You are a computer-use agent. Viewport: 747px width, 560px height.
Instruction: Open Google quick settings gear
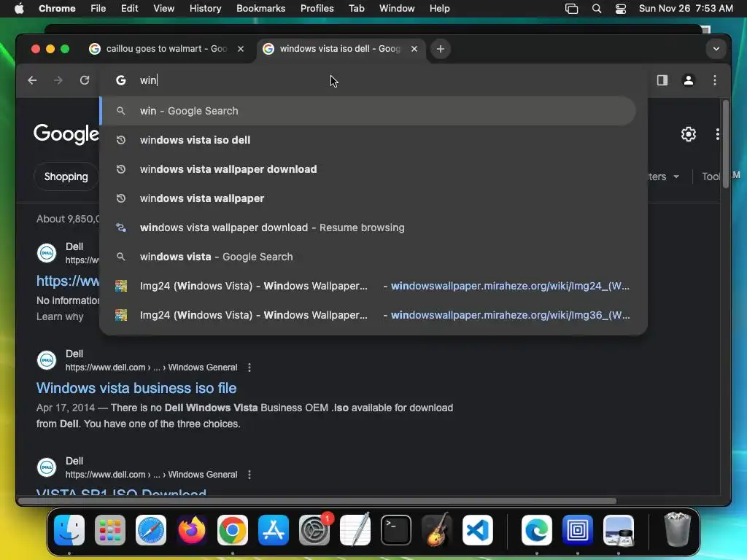tap(689, 134)
